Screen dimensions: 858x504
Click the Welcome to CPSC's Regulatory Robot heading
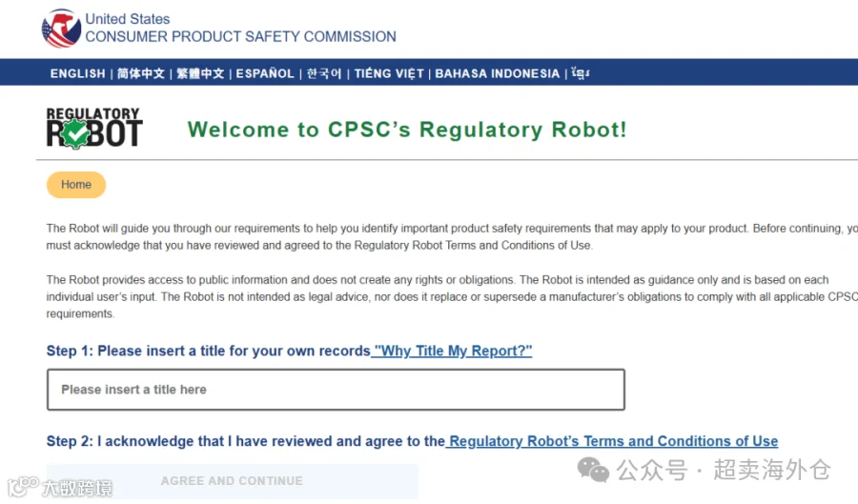coord(407,130)
